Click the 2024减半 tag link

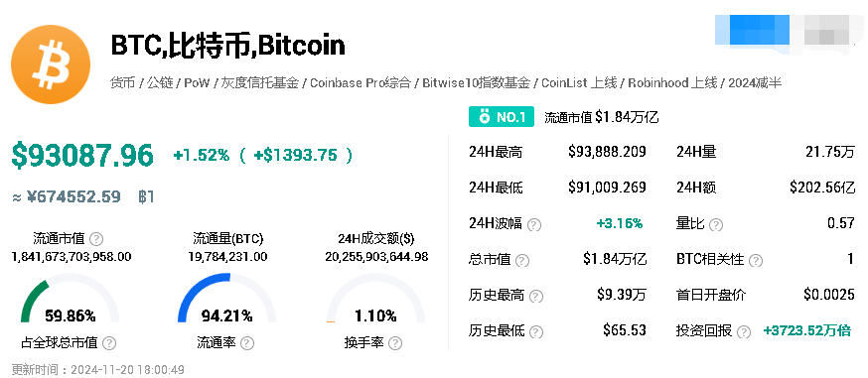[755, 83]
